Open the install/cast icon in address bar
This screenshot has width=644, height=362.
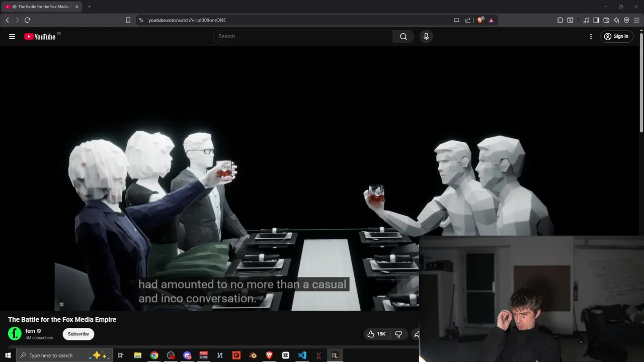(x=456, y=20)
